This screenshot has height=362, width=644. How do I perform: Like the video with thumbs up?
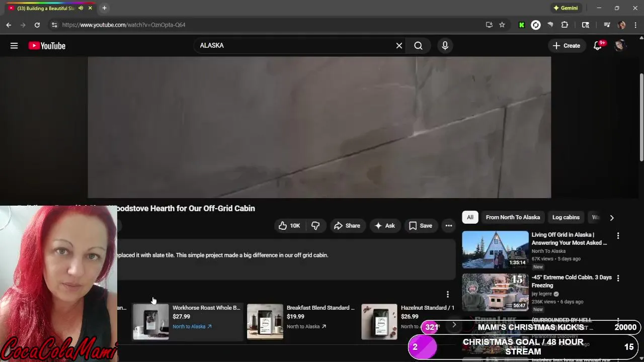(x=289, y=226)
